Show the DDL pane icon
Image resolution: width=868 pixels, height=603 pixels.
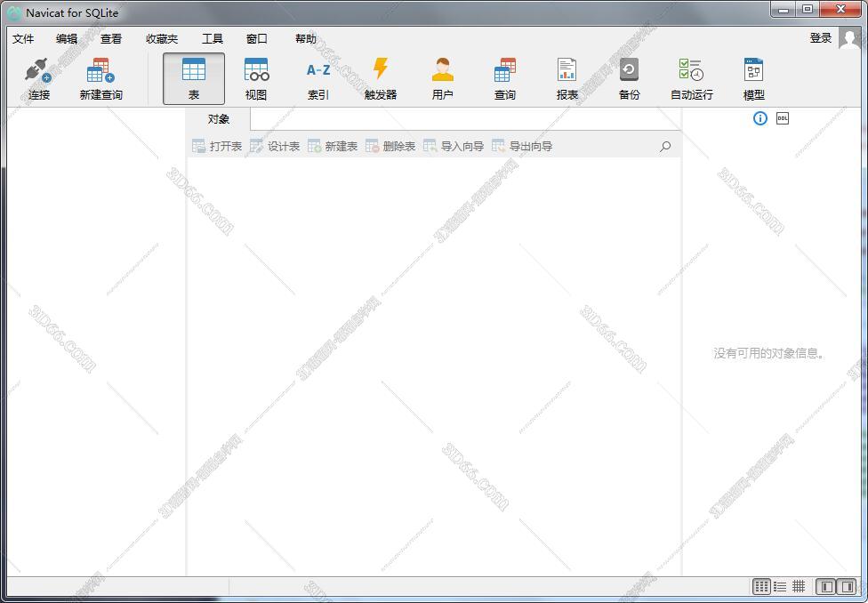click(783, 118)
